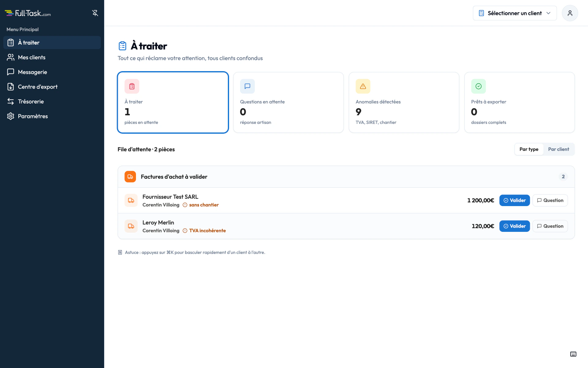Click the chat bubble icon in Questions en attente card
The image size is (588, 368).
pos(247,86)
